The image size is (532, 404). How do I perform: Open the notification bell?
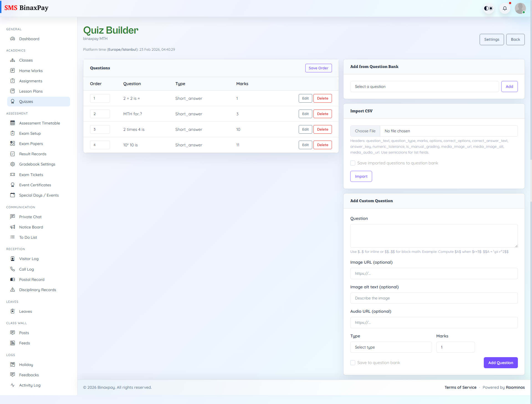pos(505,8)
